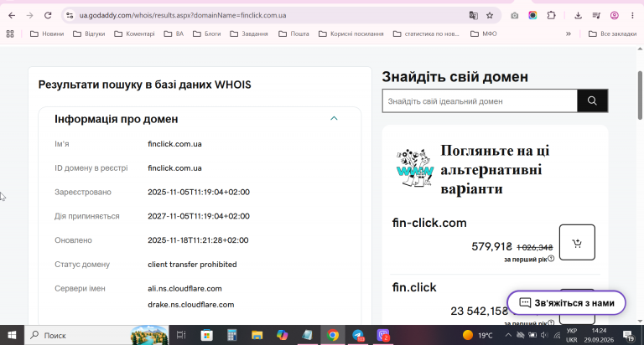Open Chrome three-dot menu
The width and height of the screenshot is (644, 345).
[632, 16]
